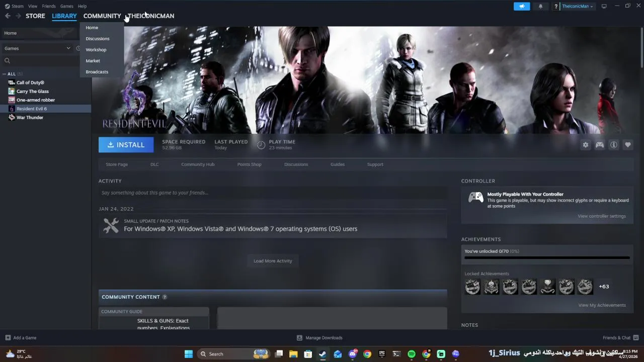Screen dimensions: 644x362
Task: Click Add a Game
Action: (21, 338)
